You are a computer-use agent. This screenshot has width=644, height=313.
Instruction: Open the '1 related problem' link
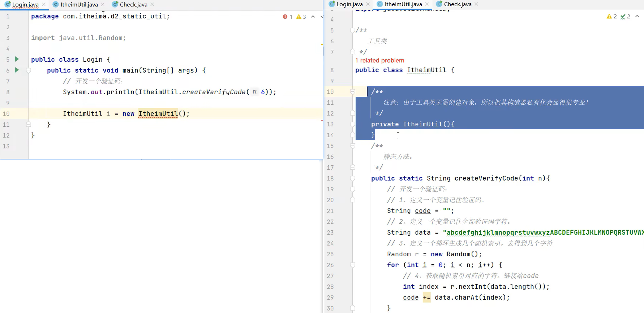click(x=379, y=60)
